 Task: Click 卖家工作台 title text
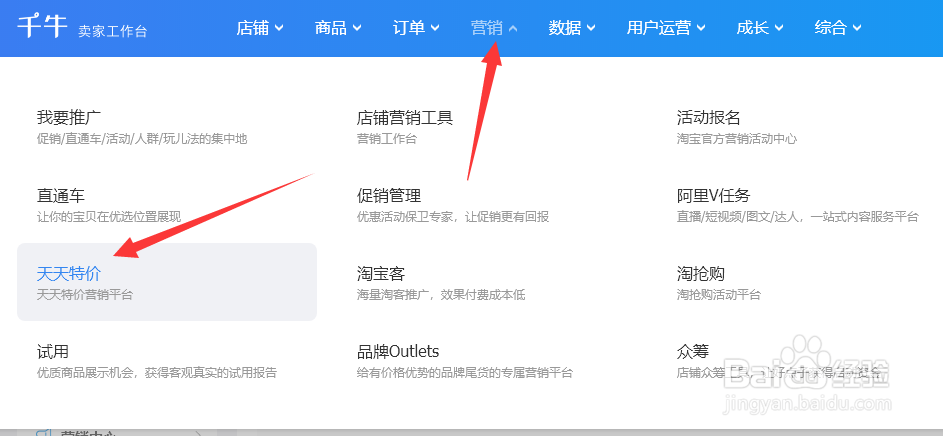(x=112, y=32)
